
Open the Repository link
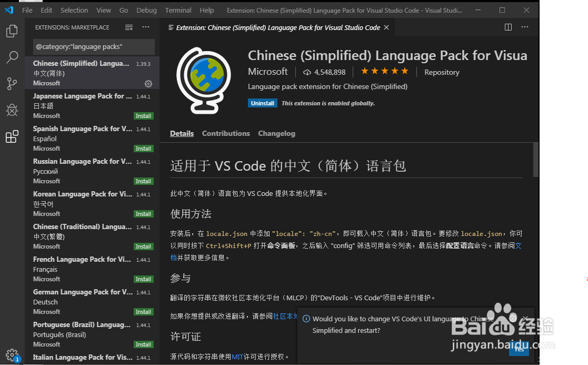(441, 72)
